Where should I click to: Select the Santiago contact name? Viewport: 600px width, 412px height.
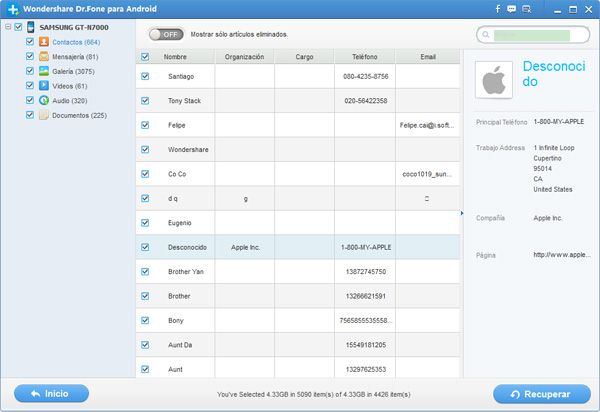click(181, 77)
